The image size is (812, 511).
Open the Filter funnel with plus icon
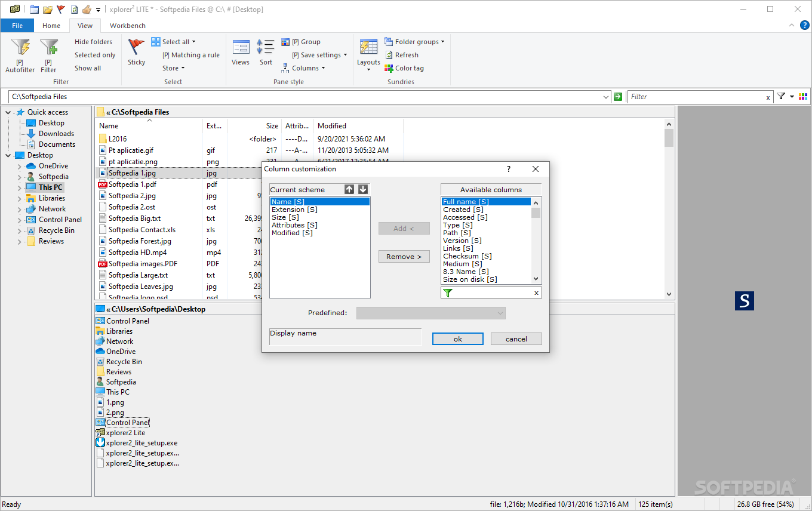point(48,47)
